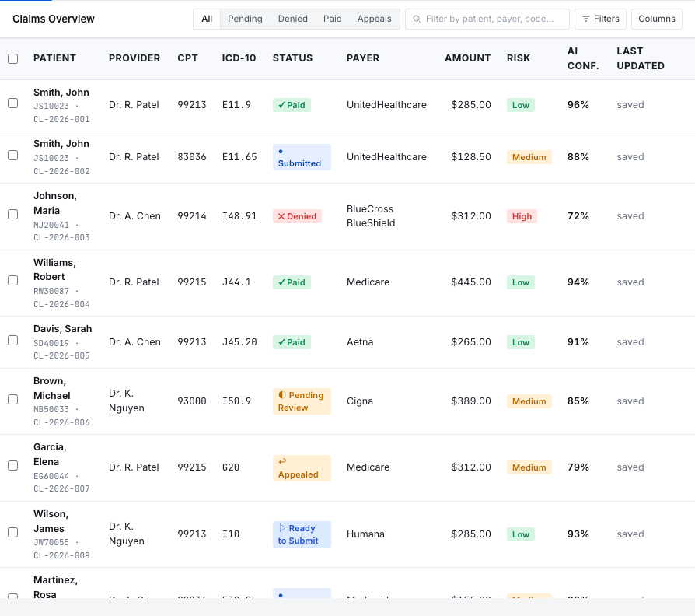The image size is (695, 616).
Task: Click the claim ID CL-2026-006
Action: tap(61, 422)
